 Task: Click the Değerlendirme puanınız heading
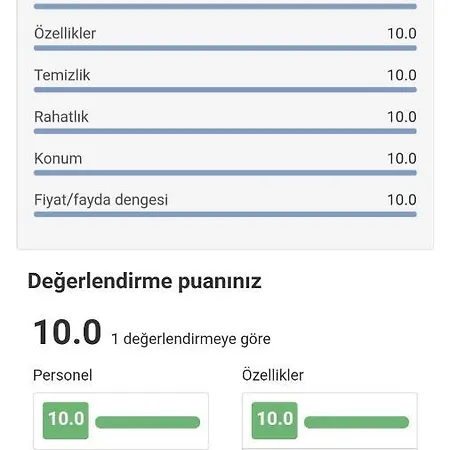pyautogui.click(x=144, y=281)
